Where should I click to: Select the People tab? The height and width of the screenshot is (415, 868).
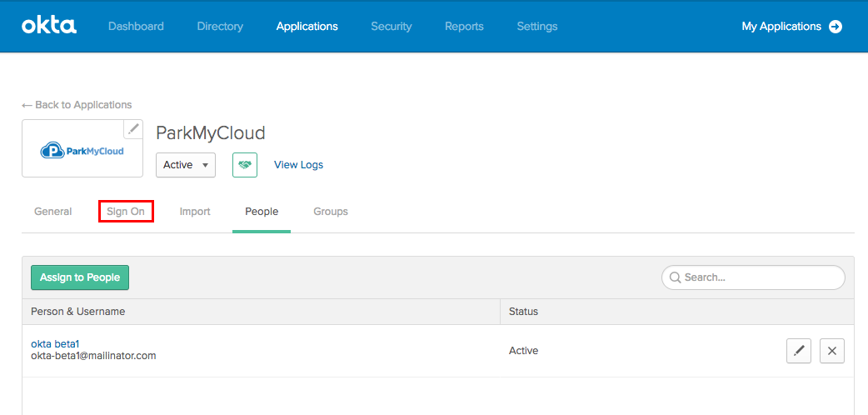pos(262,212)
